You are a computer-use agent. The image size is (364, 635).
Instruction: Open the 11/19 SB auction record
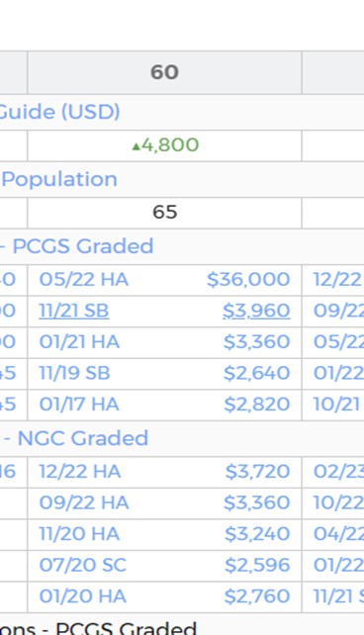74,374
